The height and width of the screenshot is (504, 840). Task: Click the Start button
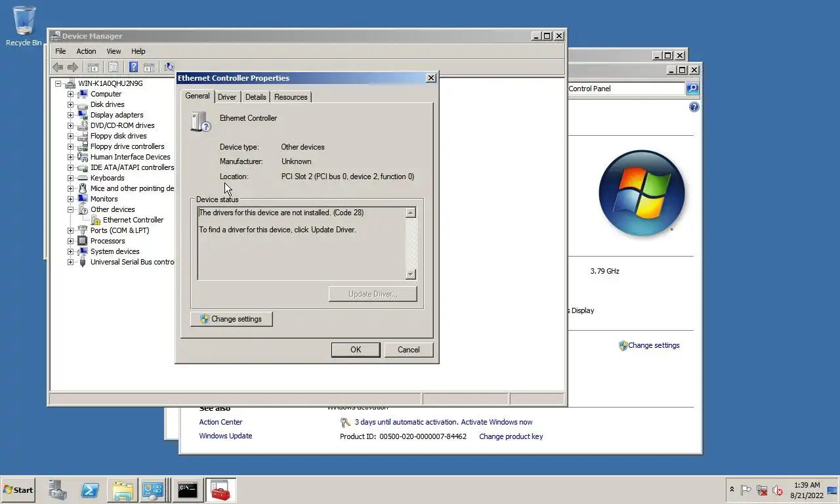18,490
